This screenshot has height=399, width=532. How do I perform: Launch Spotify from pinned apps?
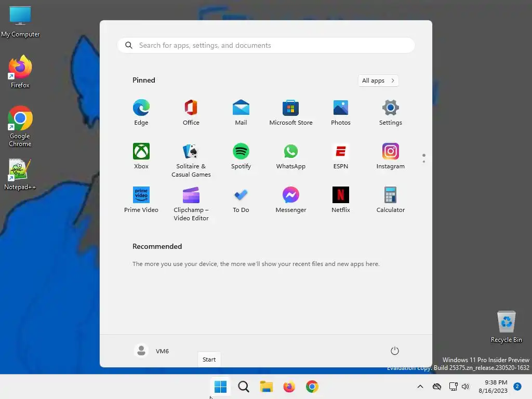[241, 156]
